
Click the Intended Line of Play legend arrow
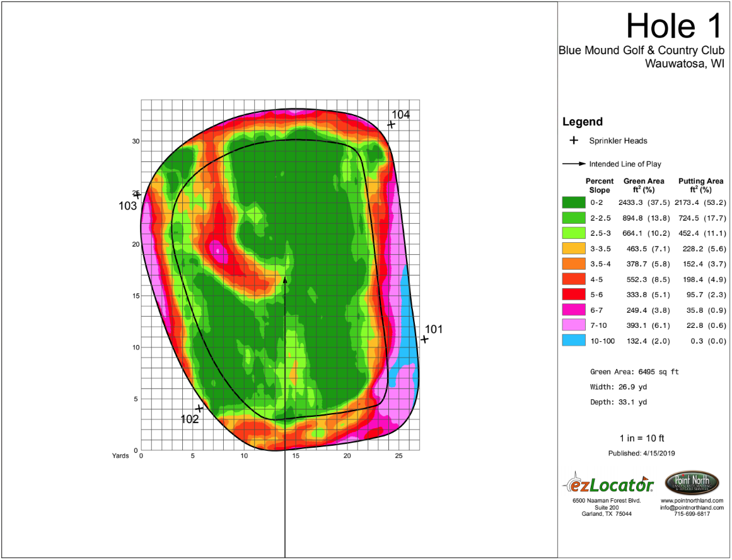(x=574, y=164)
